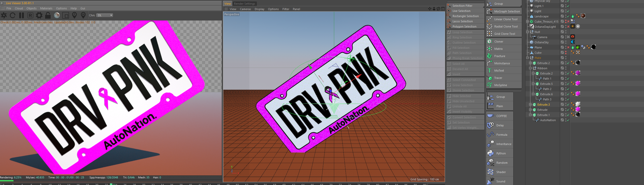Image resolution: width=644 pixels, height=185 pixels.
Task: Add a Shader effector
Action: [500, 172]
